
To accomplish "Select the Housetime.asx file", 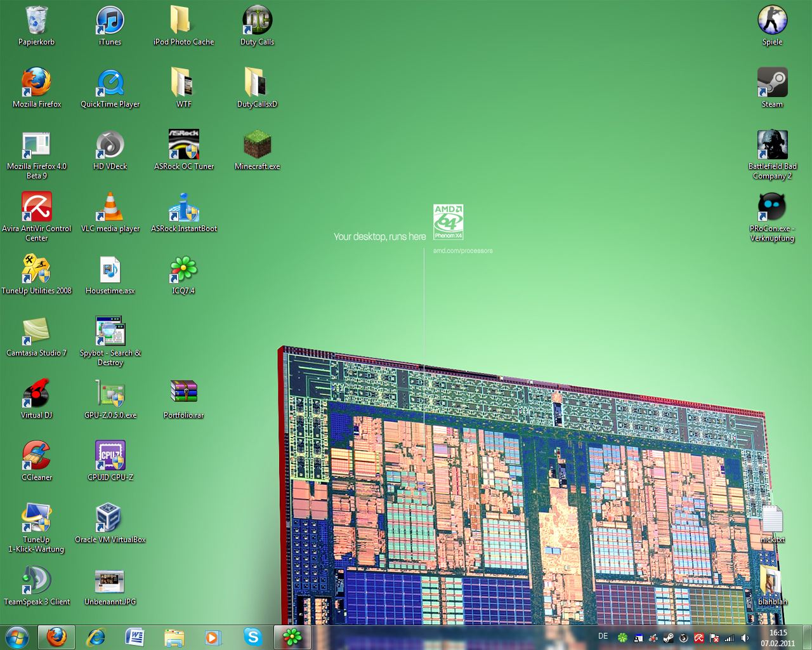I will tap(110, 275).
